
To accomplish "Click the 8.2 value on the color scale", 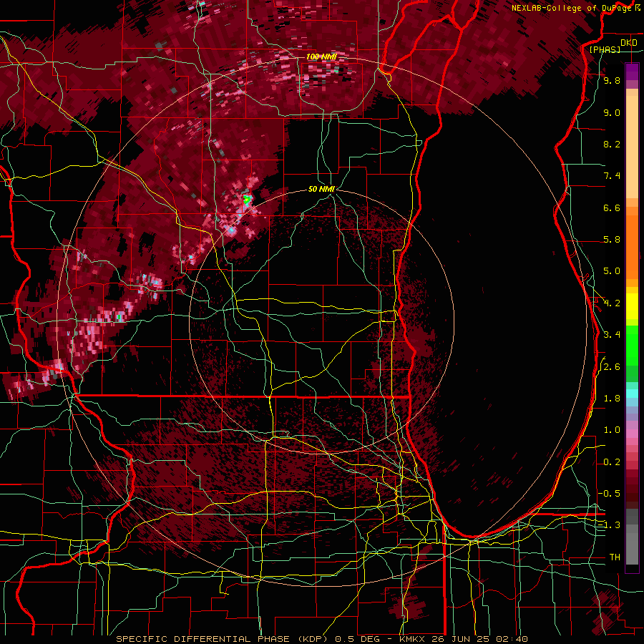I will [612, 144].
